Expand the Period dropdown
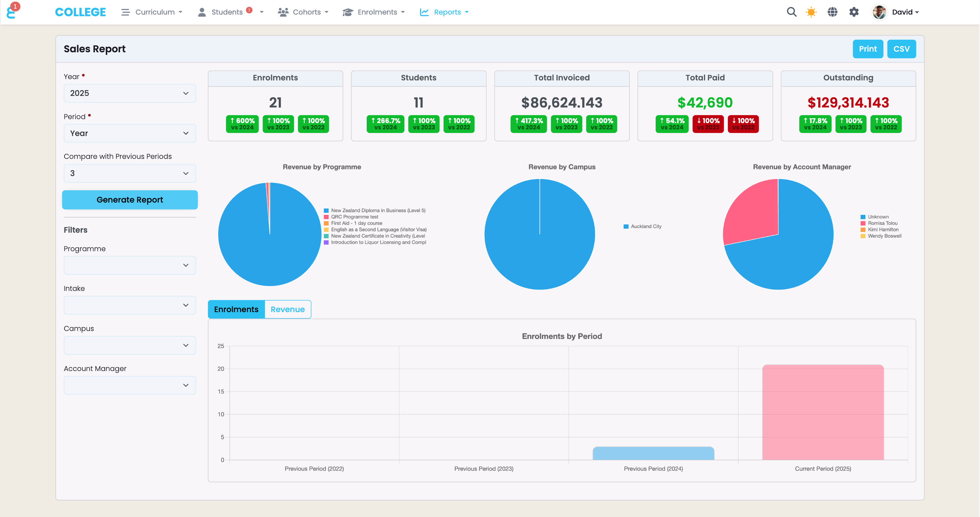Image resolution: width=980 pixels, height=517 pixels. coord(130,133)
